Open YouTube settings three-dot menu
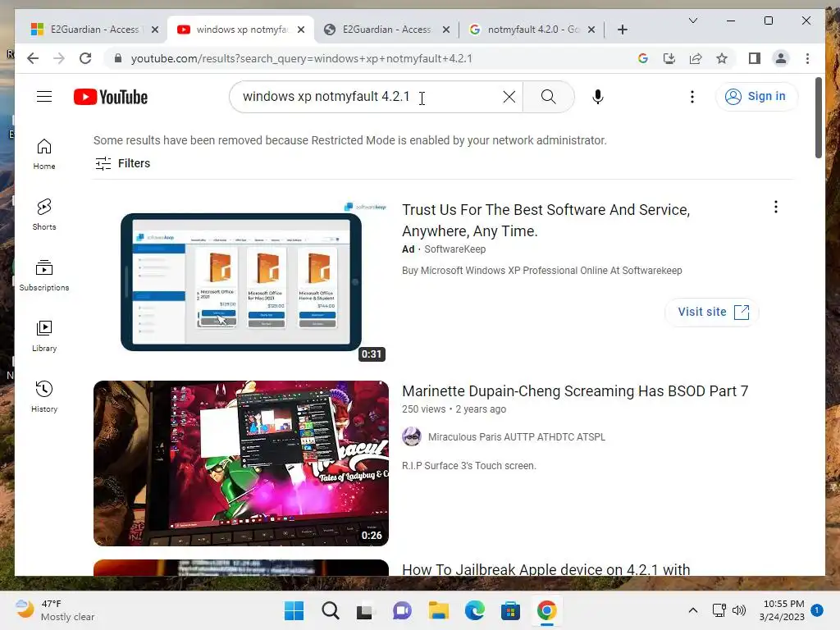The width and height of the screenshot is (840, 630). 692,97
